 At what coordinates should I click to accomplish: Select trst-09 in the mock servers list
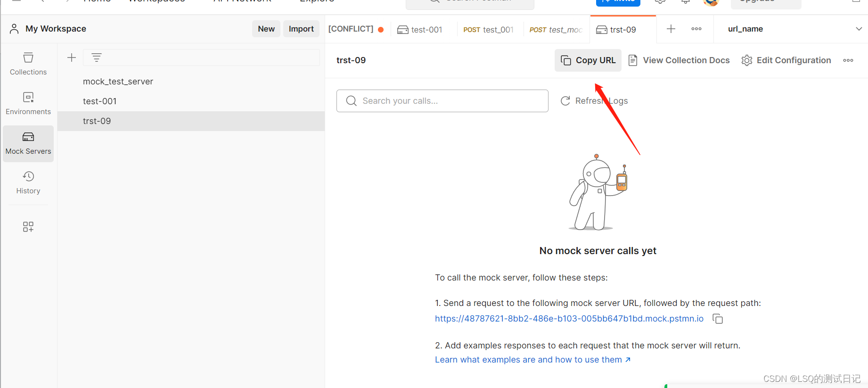coord(191,121)
